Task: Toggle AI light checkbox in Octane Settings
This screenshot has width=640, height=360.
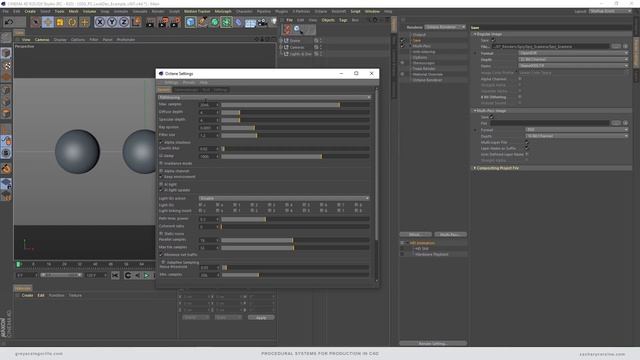Action: pos(161,184)
